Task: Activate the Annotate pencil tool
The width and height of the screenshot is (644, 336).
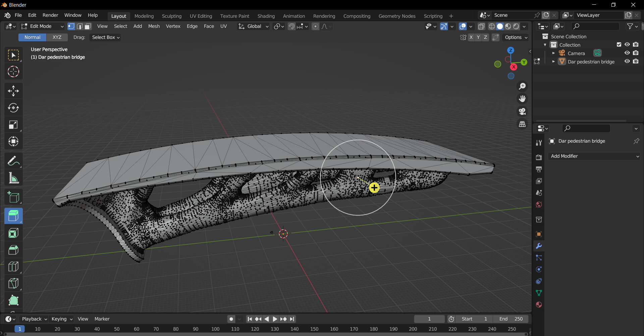Action: click(x=13, y=161)
